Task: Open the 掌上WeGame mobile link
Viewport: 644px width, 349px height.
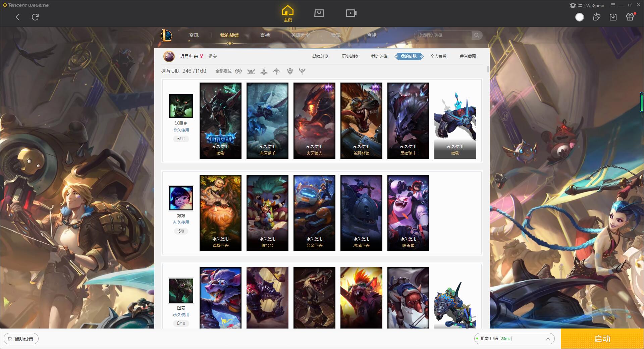Action: pyautogui.click(x=587, y=5)
